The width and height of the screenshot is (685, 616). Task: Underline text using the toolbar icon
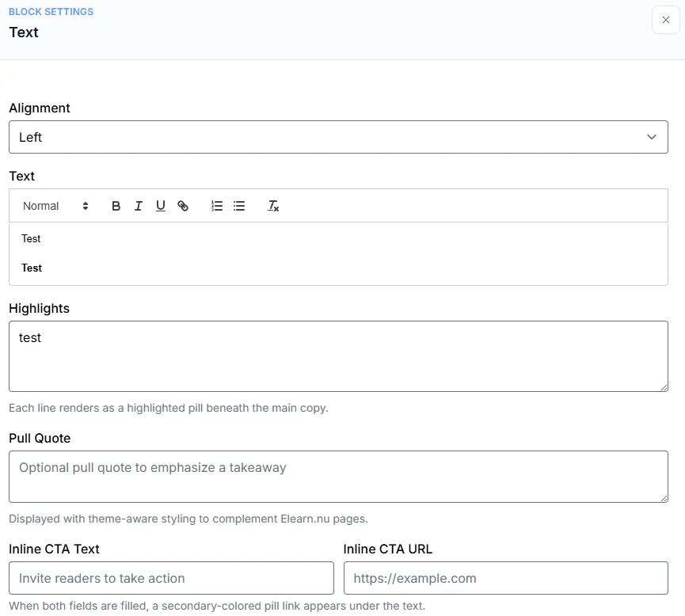[x=160, y=206]
